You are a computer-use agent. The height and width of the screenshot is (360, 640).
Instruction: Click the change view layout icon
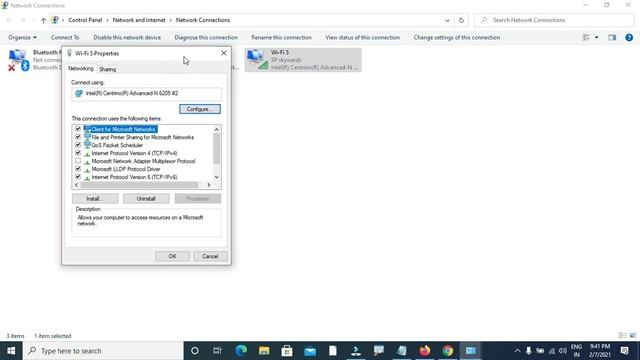[586, 37]
